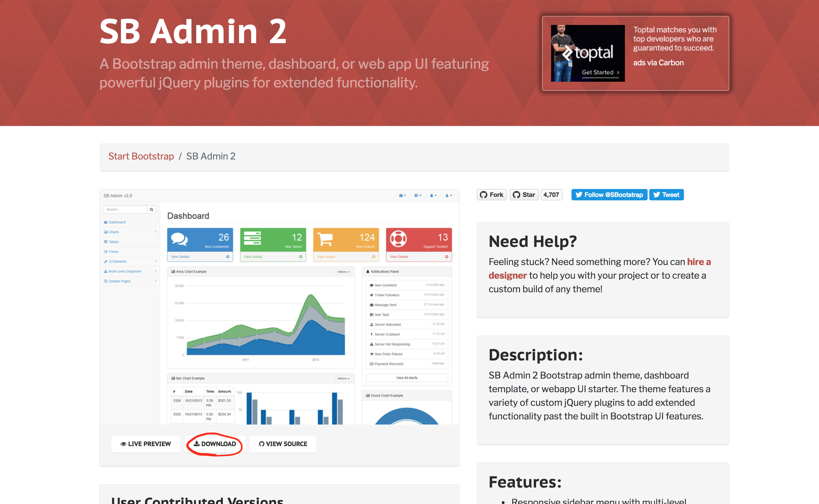Open the Live Preview button
The height and width of the screenshot is (504, 819).
click(x=146, y=444)
